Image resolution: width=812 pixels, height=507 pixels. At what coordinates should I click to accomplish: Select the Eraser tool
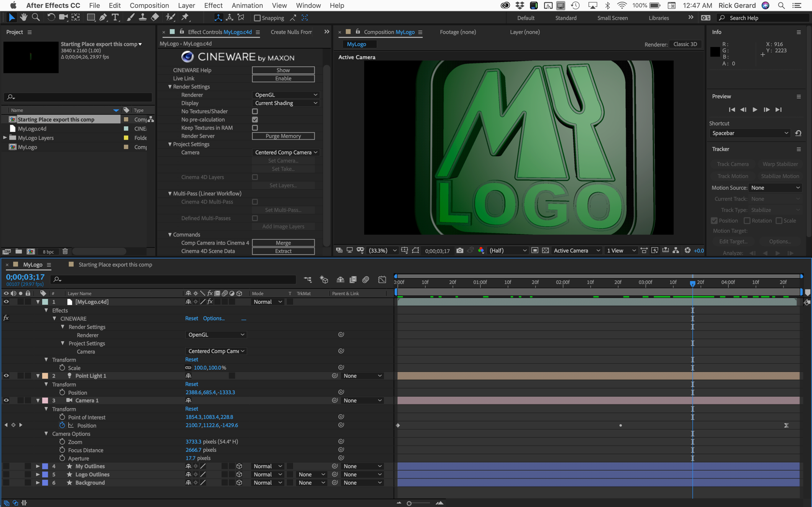(155, 17)
